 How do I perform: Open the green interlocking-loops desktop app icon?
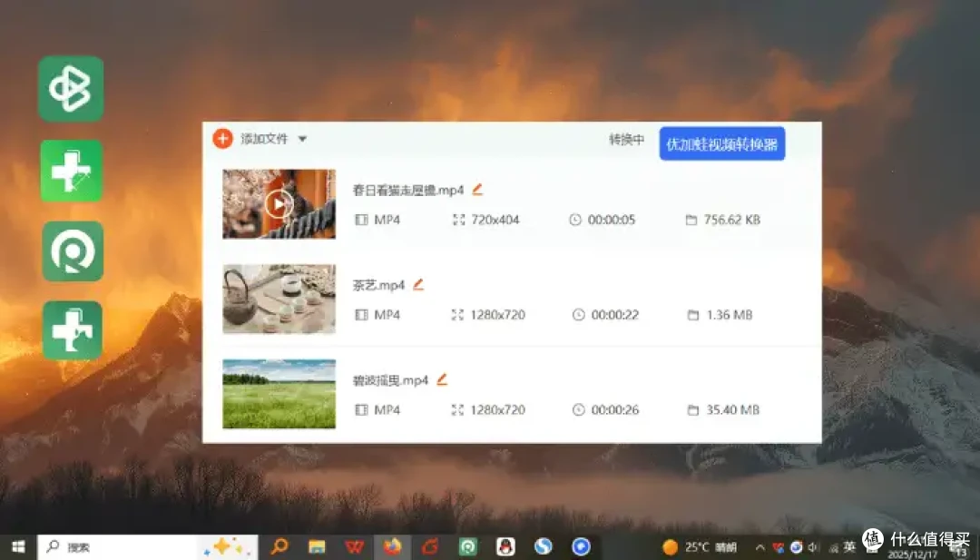pos(71,89)
